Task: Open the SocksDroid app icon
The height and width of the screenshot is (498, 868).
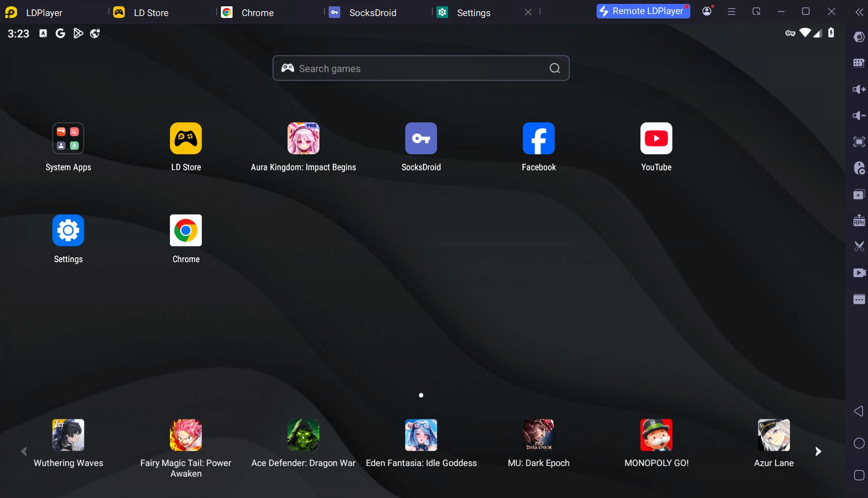Action: click(x=421, y=139)
